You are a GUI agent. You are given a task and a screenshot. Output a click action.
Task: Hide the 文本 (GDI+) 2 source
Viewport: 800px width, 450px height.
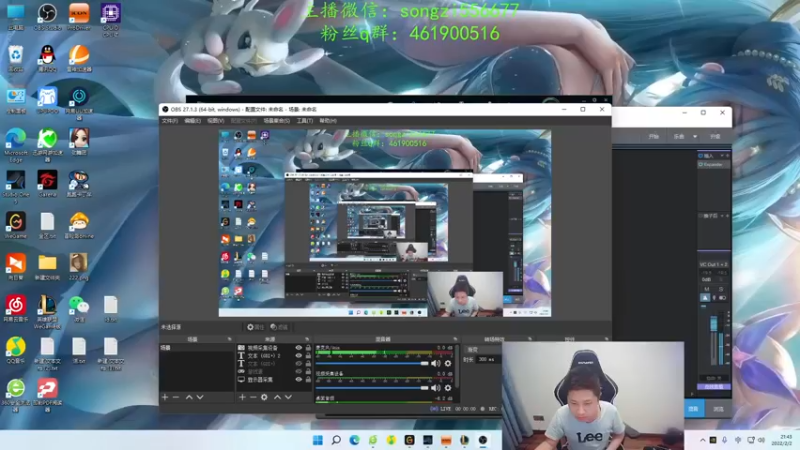[x=298, y=356]
